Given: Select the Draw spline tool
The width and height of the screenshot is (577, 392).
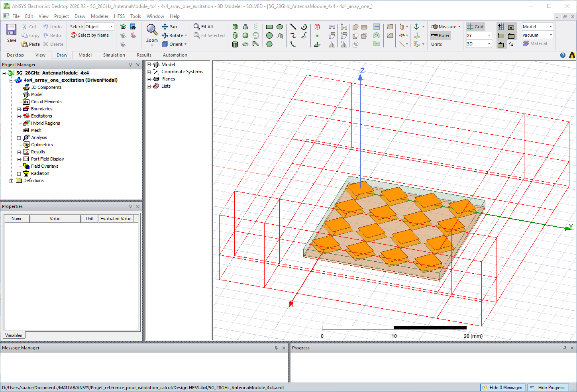Looking at the screenshot, I should [x=293, y=35].
